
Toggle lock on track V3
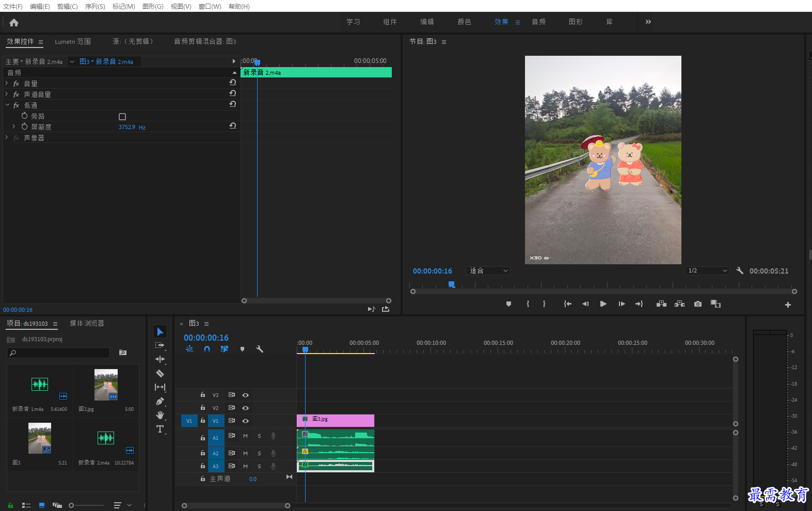click(x=203, y=395)
